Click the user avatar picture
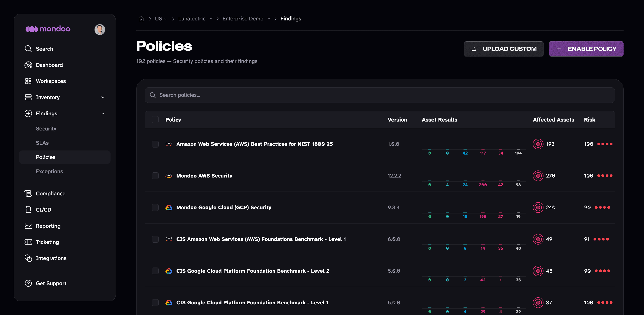The height and width of the screenshot is (315, 644). (100, 29)
